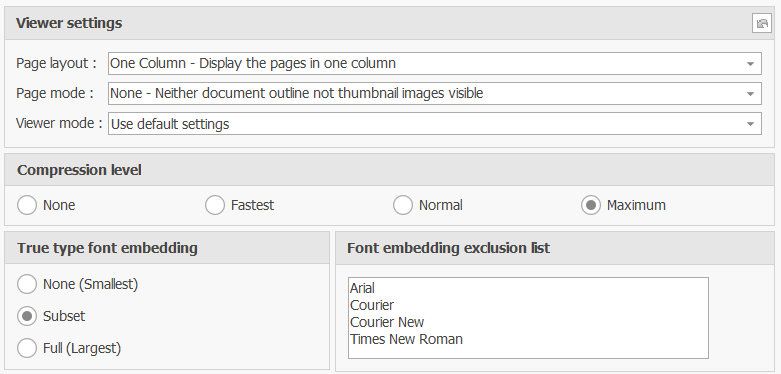This screenshot has width=781, height=374.
Task: Expand the Page mode dropdown arrow
Action: click(750, 94)
